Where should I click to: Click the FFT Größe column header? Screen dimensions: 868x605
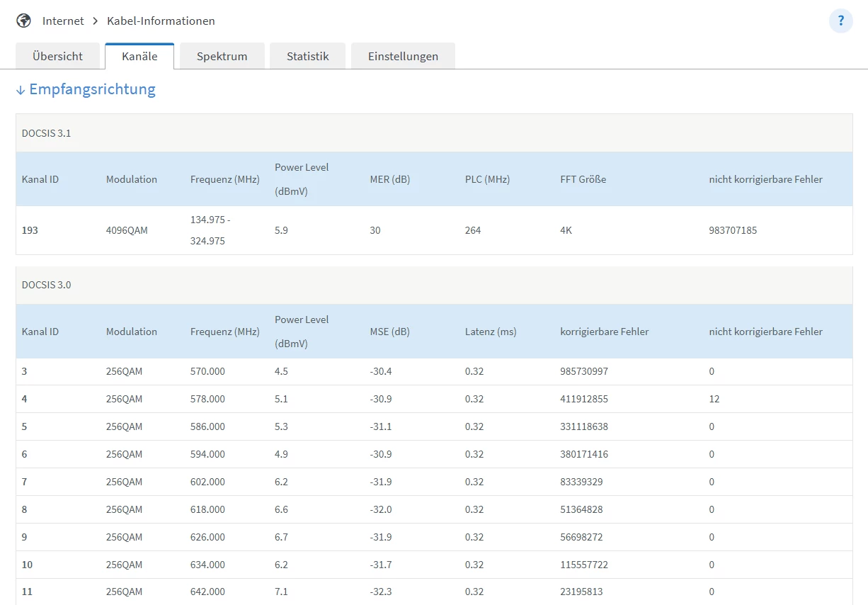tap(583, 179)
